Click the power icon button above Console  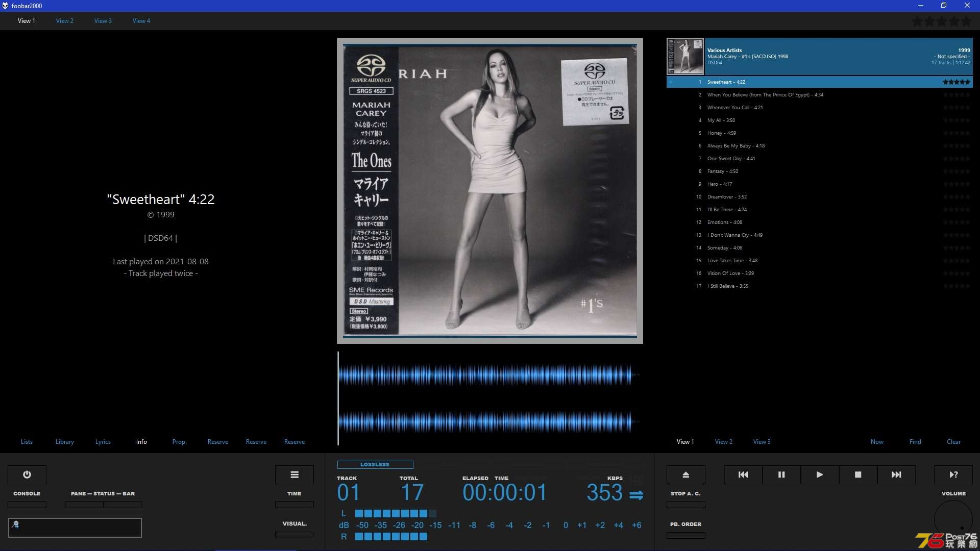[x=27, y=474]
